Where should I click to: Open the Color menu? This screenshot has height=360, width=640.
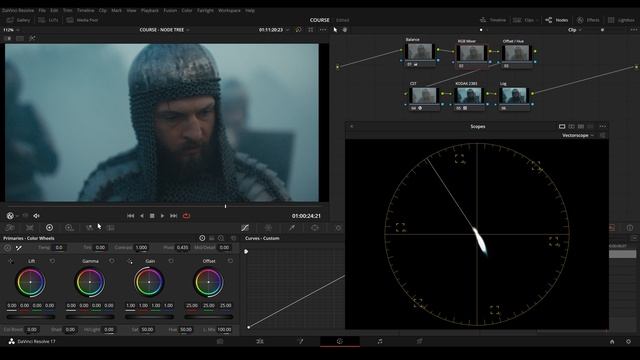[187, 10]
